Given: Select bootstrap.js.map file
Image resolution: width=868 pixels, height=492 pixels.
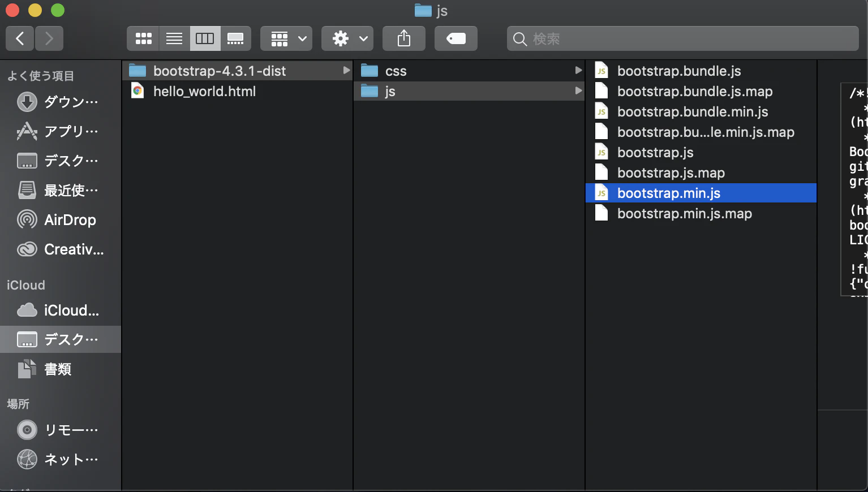Looking at the screenshot, I should (701, 172).
